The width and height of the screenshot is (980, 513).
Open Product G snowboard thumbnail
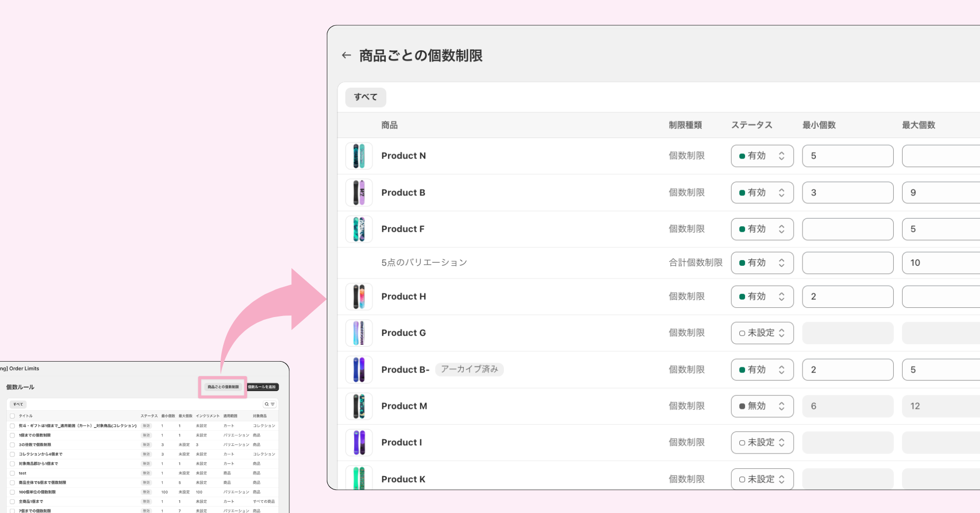pos(359,333)
